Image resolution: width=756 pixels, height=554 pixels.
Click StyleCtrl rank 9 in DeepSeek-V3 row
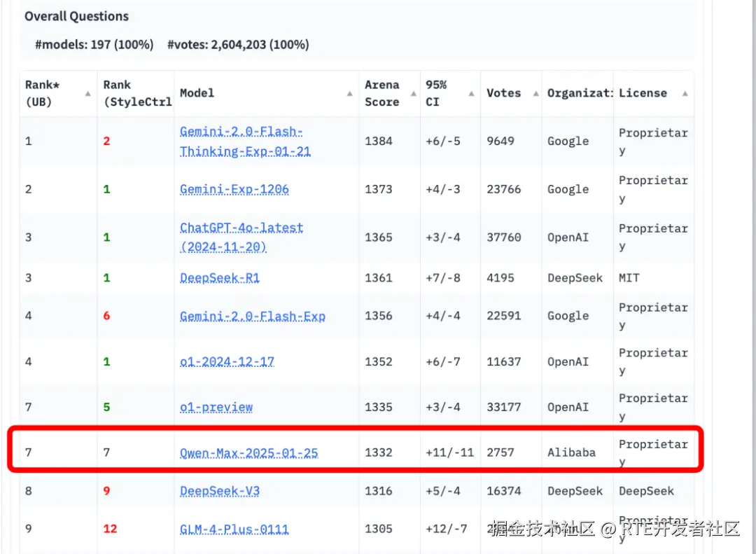[x=106, y=491]
